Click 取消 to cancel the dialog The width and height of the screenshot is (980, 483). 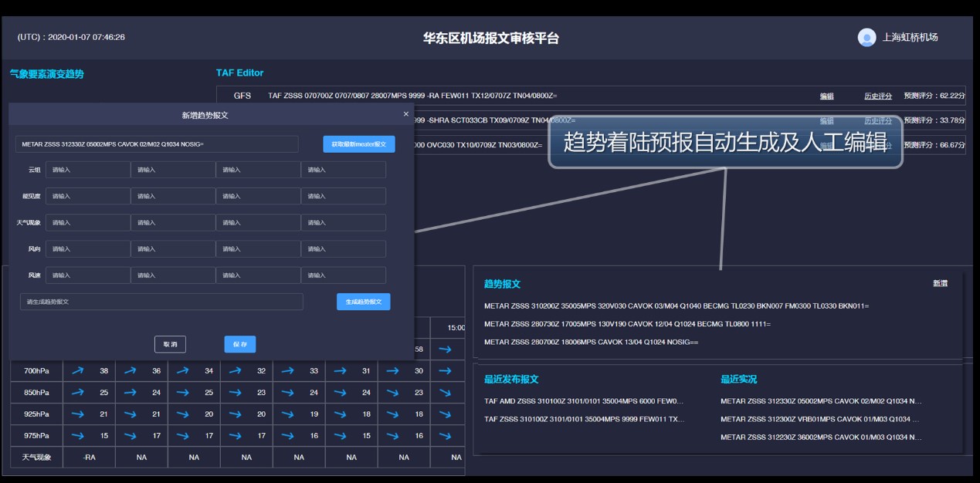click(x=170, y=343)
